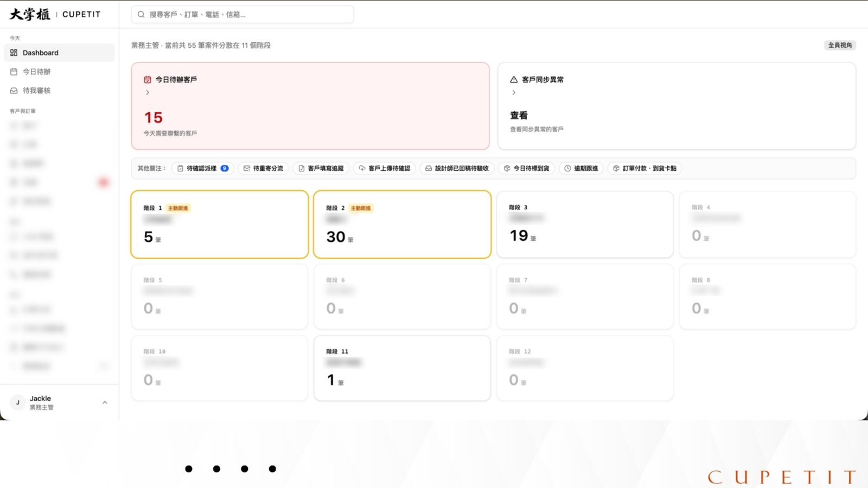Click clock icon on 逾期跟進 chip
868x488 pixels.
pyautogui.click(x=568, y=169)
